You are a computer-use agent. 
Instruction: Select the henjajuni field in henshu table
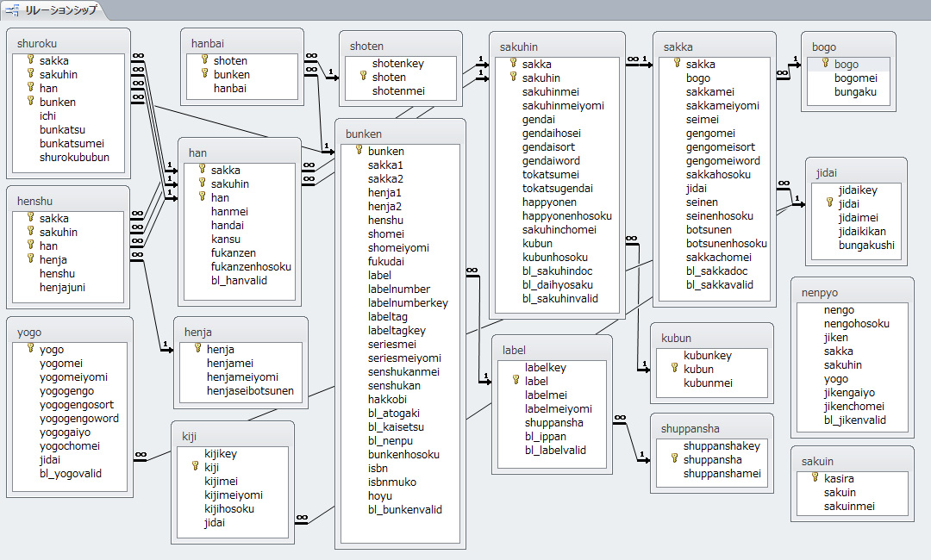click(62, 287)
